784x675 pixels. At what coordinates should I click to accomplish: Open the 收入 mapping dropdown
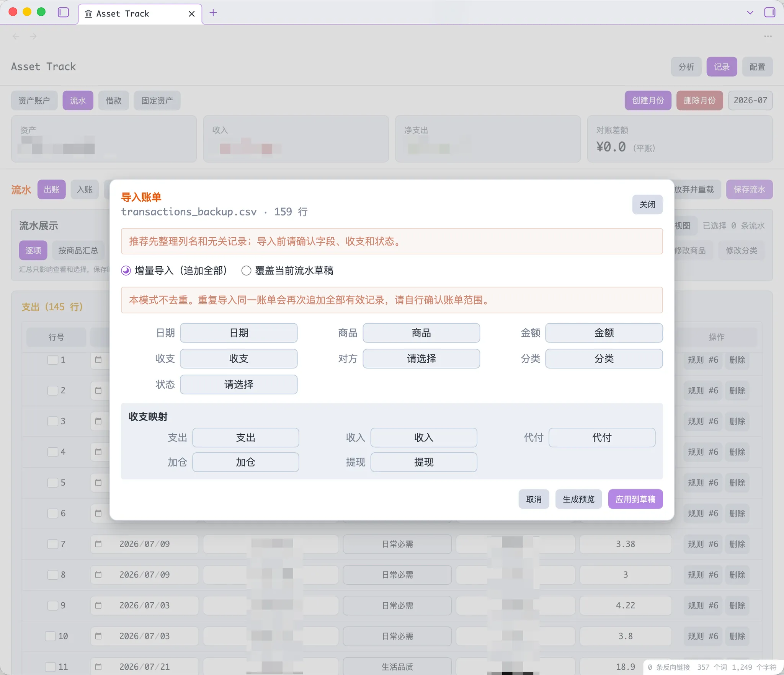(424, 437)
